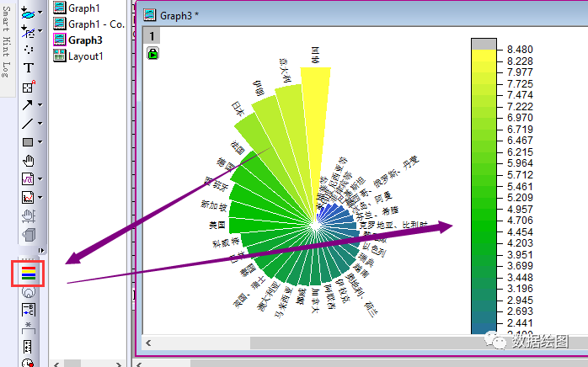588x367 pixels.
Task: Select the Rectangle tool
Action: click(28, 142)
